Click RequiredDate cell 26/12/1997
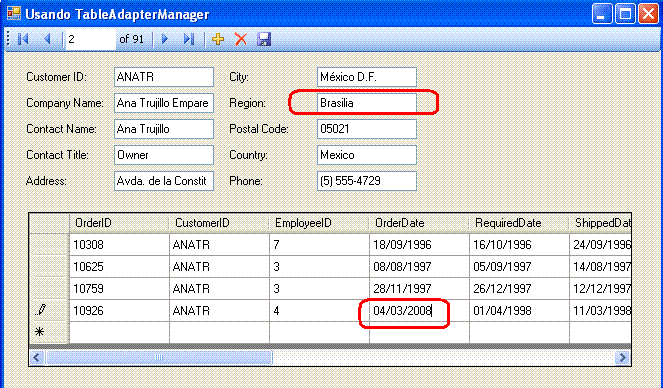663x388 pixels. (x=519, y=288)
